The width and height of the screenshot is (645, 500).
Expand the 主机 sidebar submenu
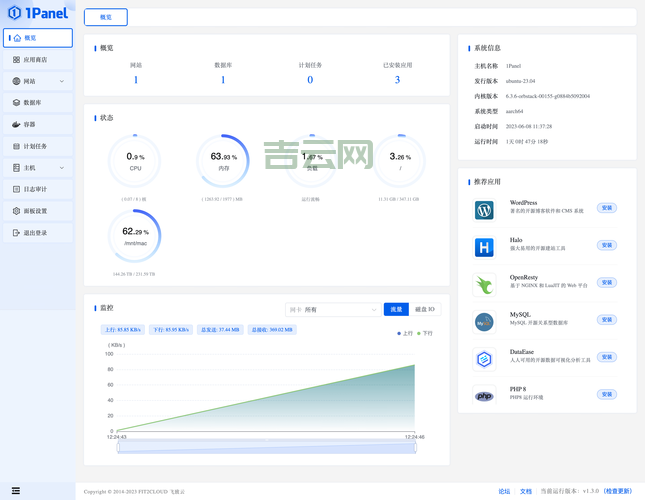point(37,167)
